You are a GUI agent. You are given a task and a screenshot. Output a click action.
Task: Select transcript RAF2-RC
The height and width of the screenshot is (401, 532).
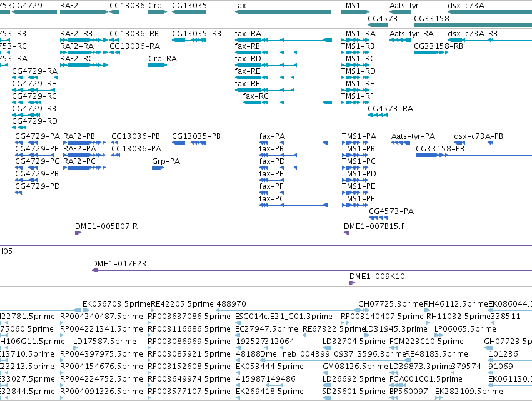[84, 65]
